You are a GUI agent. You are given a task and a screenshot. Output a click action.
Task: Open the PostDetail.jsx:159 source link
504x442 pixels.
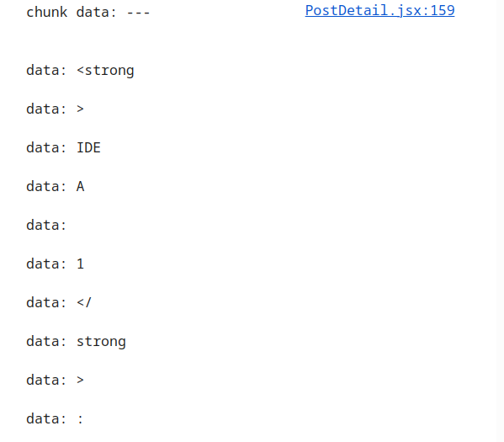click(379, 11)
